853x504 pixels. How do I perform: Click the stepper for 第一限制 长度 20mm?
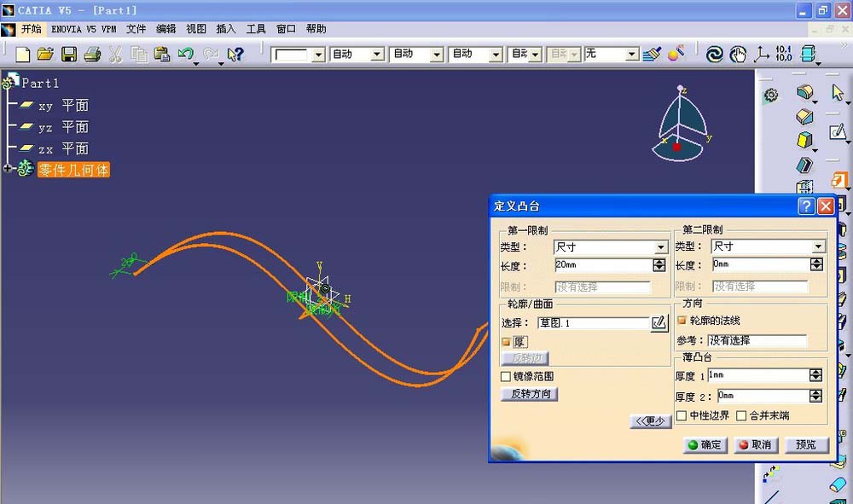point(659,265)
